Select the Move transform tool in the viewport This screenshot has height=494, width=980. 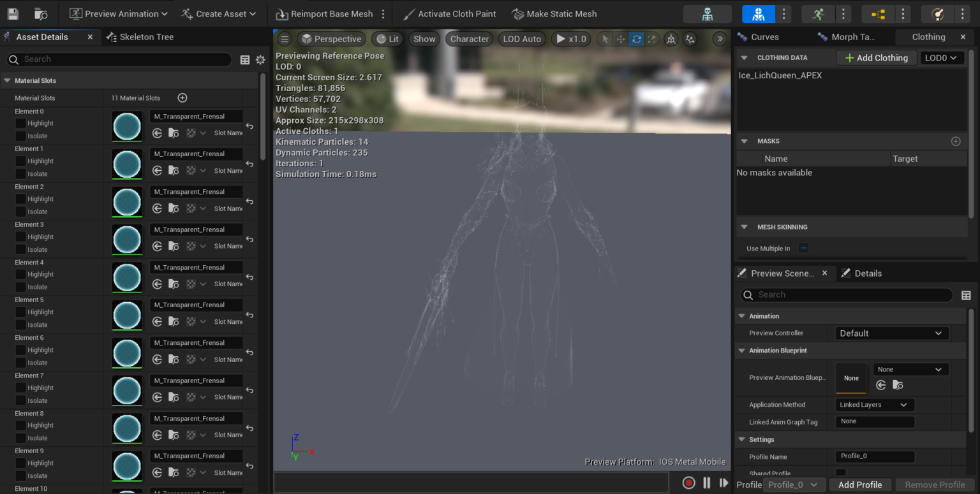pyautogui.click(x=620, y=39)
